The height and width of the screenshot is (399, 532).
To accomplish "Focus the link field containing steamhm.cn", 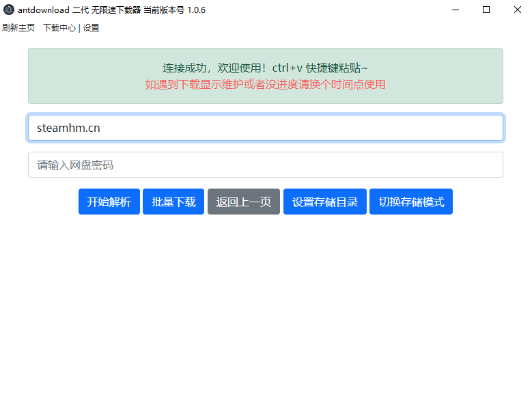I will [x=265, y=128].
